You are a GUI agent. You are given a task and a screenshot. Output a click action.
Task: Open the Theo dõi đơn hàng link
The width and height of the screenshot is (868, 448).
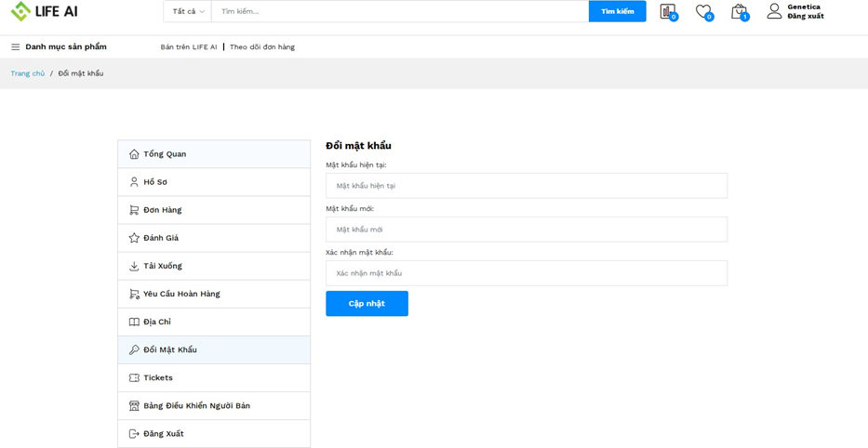[x=262, y=47]
